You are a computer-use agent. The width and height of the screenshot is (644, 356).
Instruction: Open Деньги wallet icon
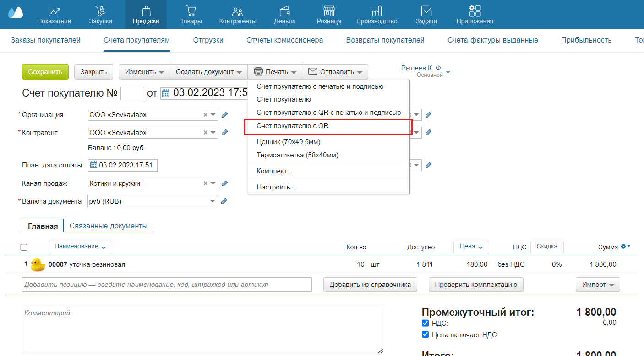coord(284,11)
